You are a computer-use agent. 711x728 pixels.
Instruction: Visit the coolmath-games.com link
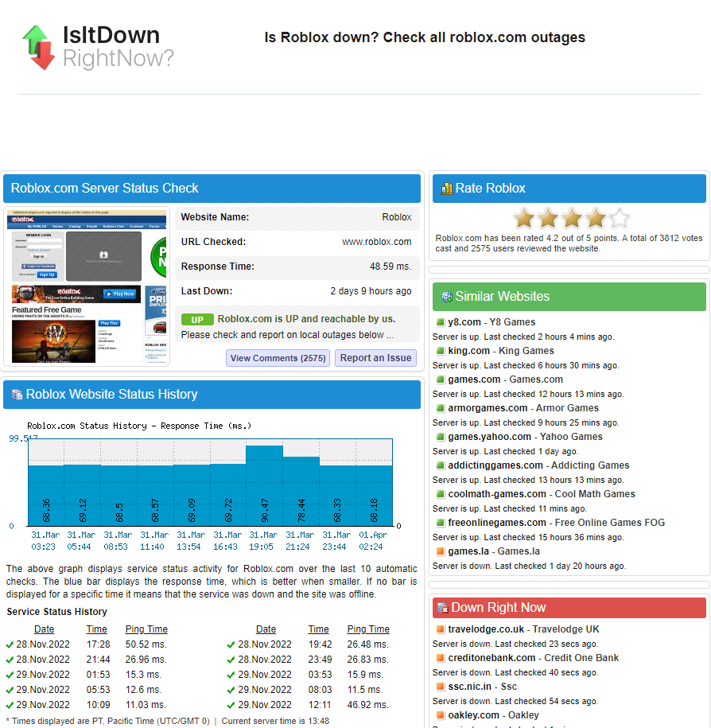click(x=497, y=494)
